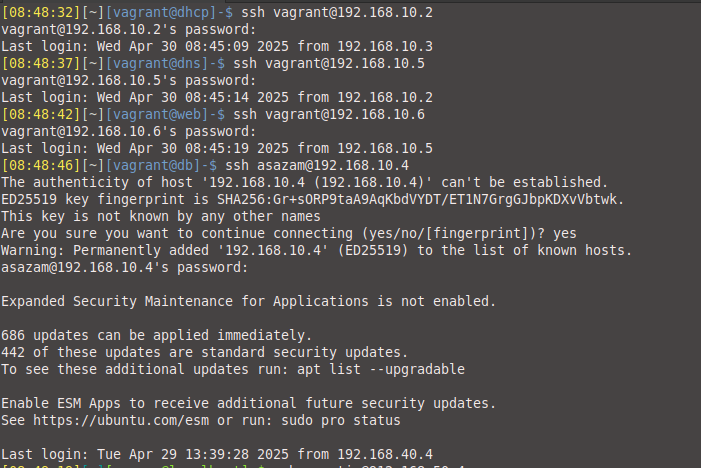Click the 'Last login: Tue Apr 29' line
This screenshot has width=701, height=468.
(217, 455)
